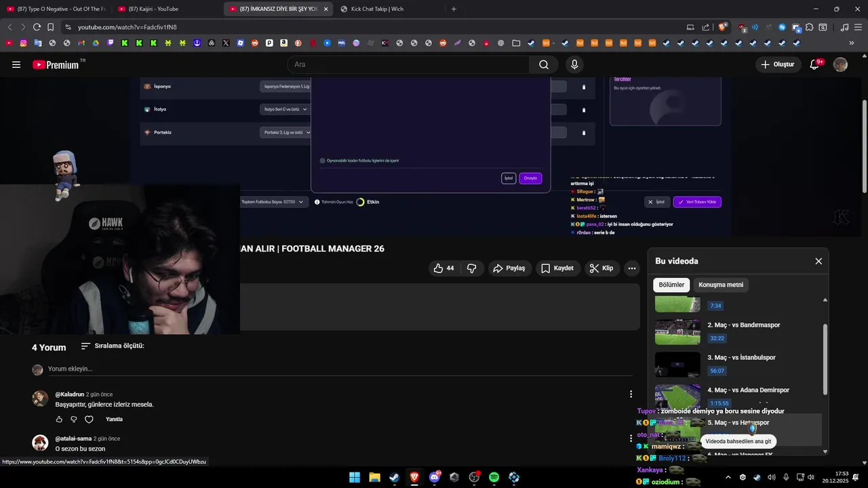Dislike Kaladrun's comment
The image size is (868, 488).
click(74, 420)
